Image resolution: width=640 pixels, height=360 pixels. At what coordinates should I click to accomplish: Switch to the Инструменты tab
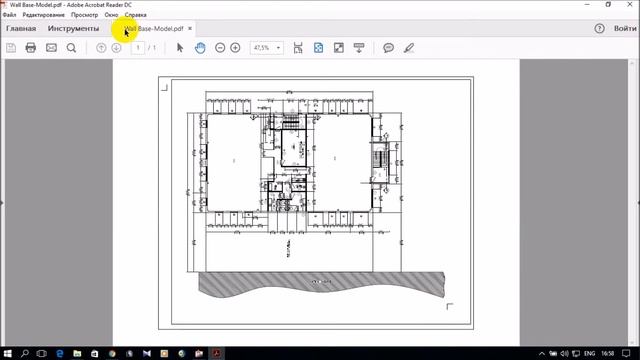[73, 29]
